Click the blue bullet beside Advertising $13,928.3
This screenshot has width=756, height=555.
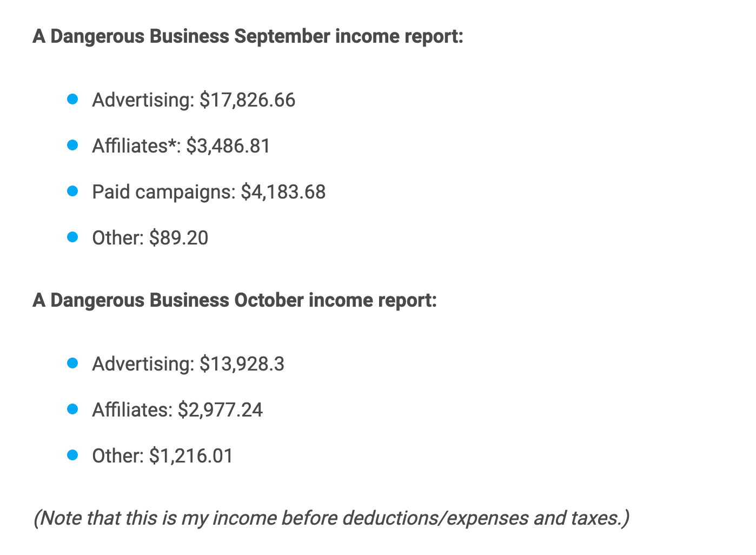click(x=72, y=364)
